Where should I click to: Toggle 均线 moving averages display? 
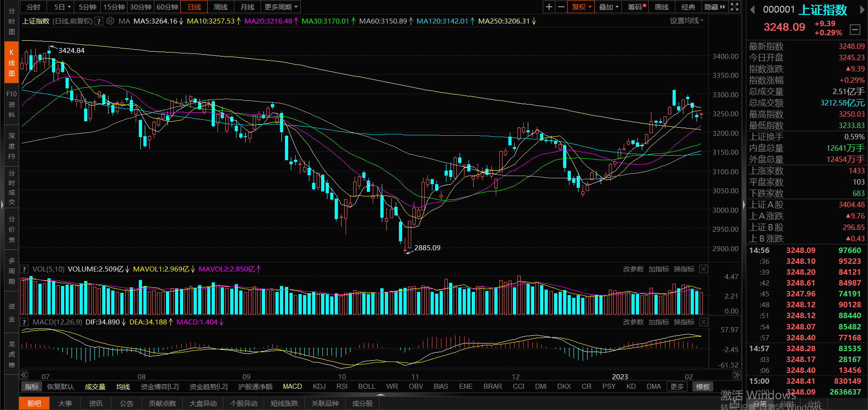(123, 386)
